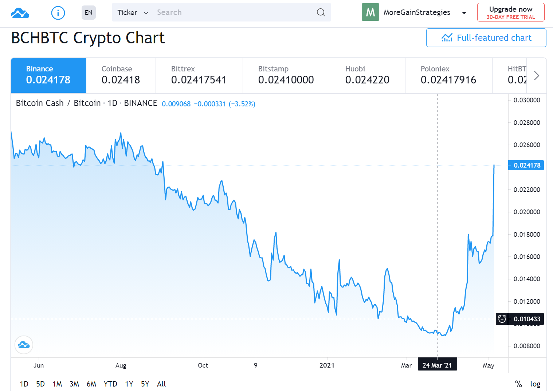Click the info circle icon

(58, 13)
